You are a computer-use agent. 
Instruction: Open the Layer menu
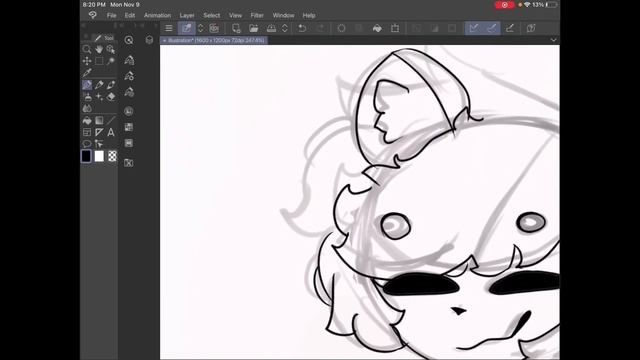(x=187, y=16)
